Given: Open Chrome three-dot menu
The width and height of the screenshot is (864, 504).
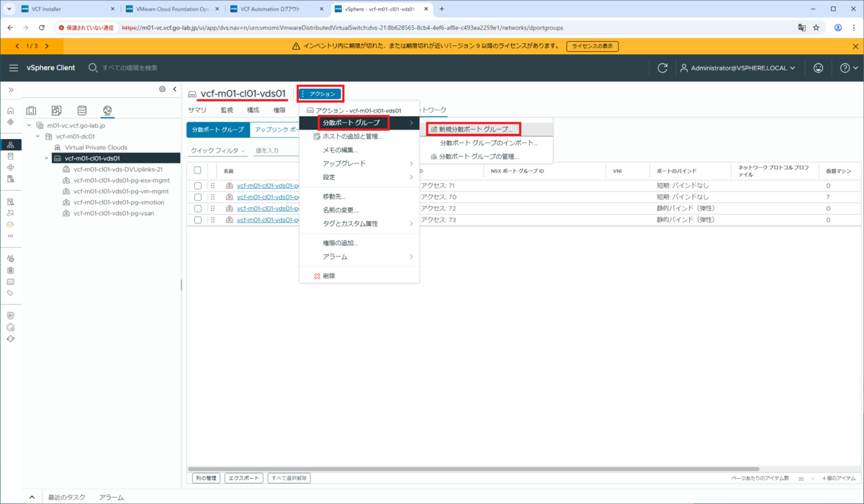Looking at the screenshot, I should coord(854,27).
